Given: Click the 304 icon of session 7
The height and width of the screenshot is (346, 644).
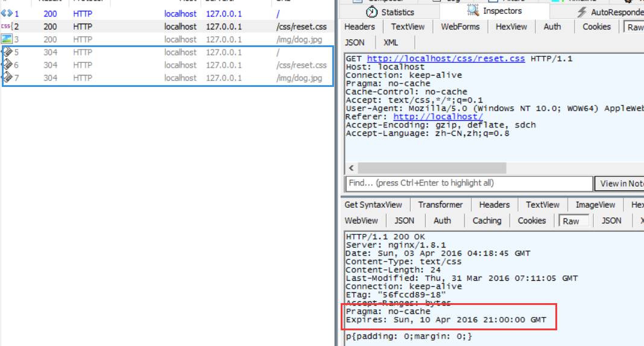Looking at the screenshot, I should (7, 78).
